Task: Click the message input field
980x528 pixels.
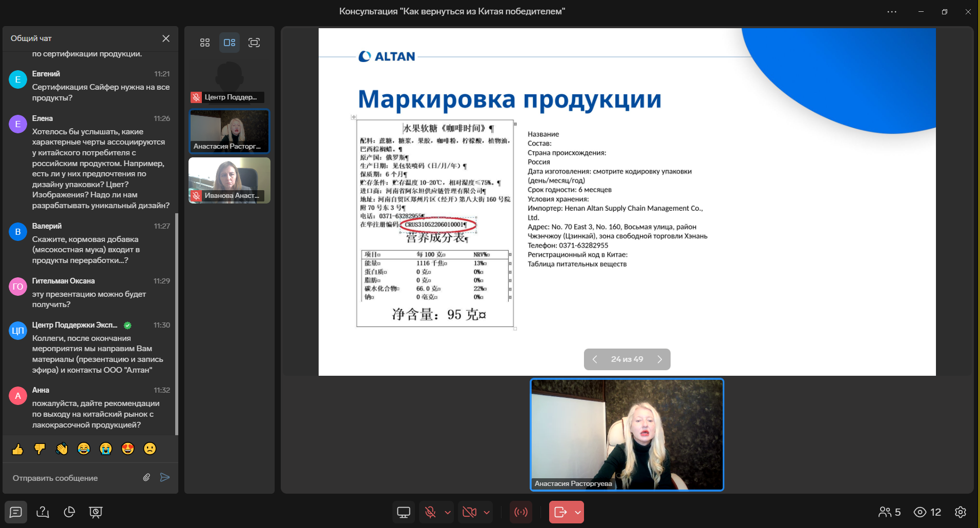Action: pyautogui.click(x=72, y=478)
